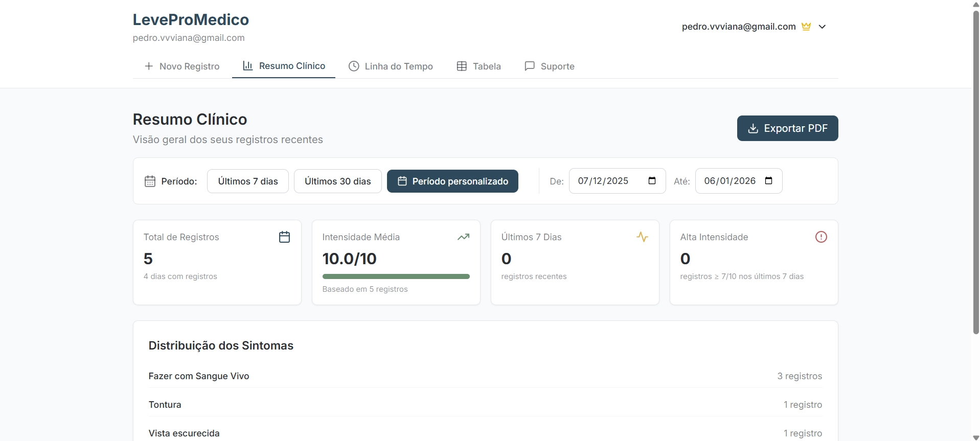Click the trending arrow icon in Intensidade Média
Viewport: 980px width, 441px height.
tap(463, 237)
